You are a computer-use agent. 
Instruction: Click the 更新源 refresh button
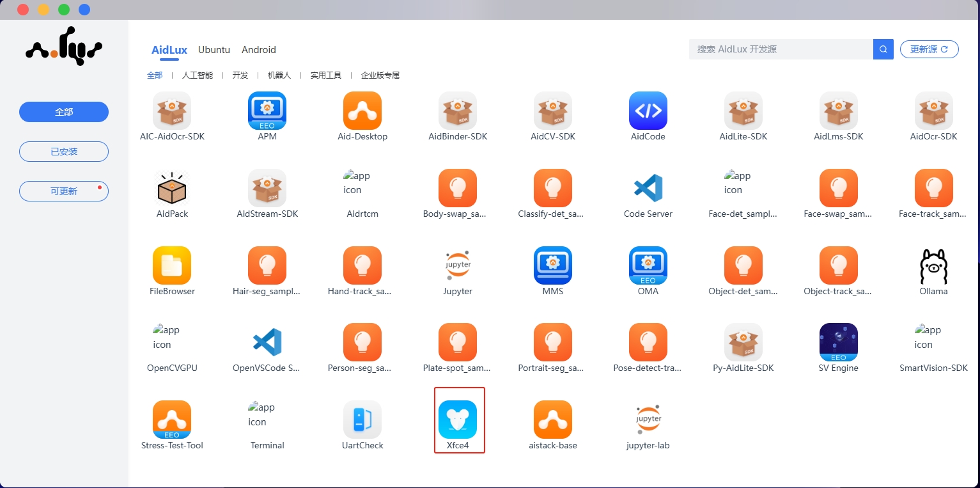[x=929, y=49]
